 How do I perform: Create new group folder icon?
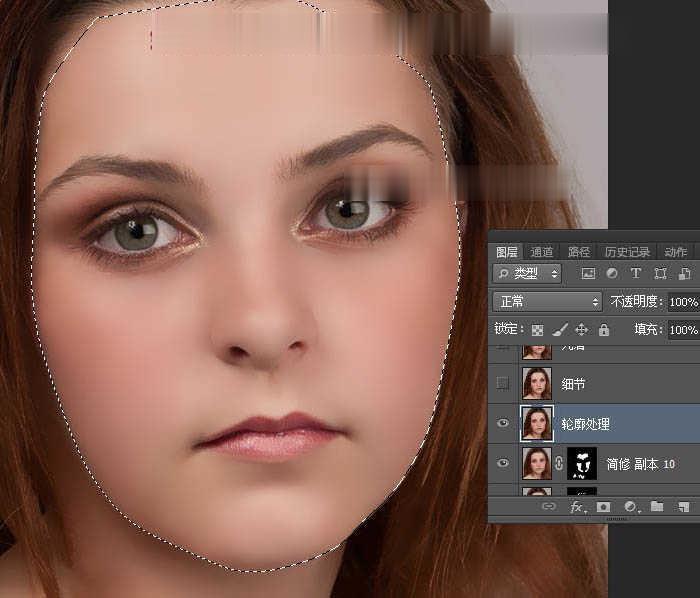click(x=657, y=507)
